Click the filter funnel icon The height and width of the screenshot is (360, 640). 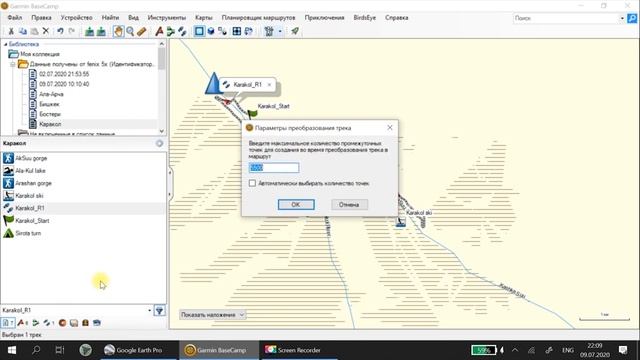[160, 311]
